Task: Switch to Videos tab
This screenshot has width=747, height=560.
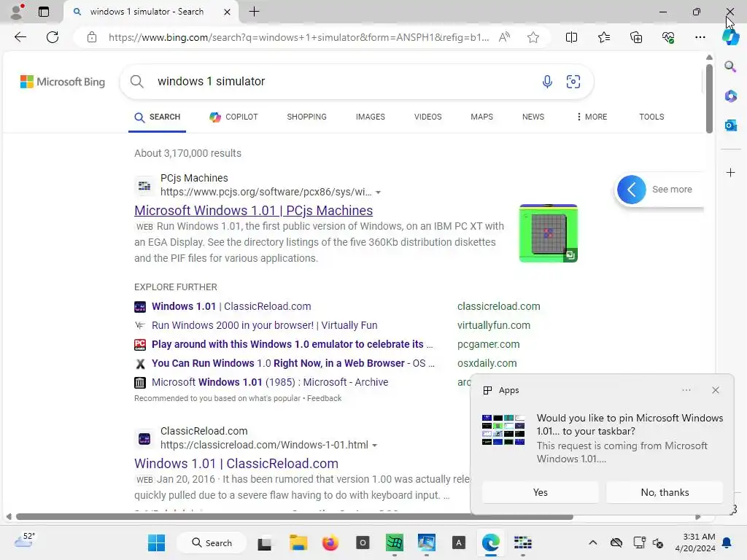Action: (427, 117)
